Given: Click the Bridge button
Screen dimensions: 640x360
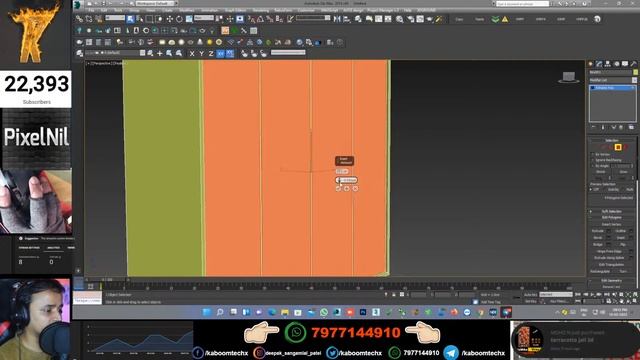Looking at the screenshot, I should [598, 244].
